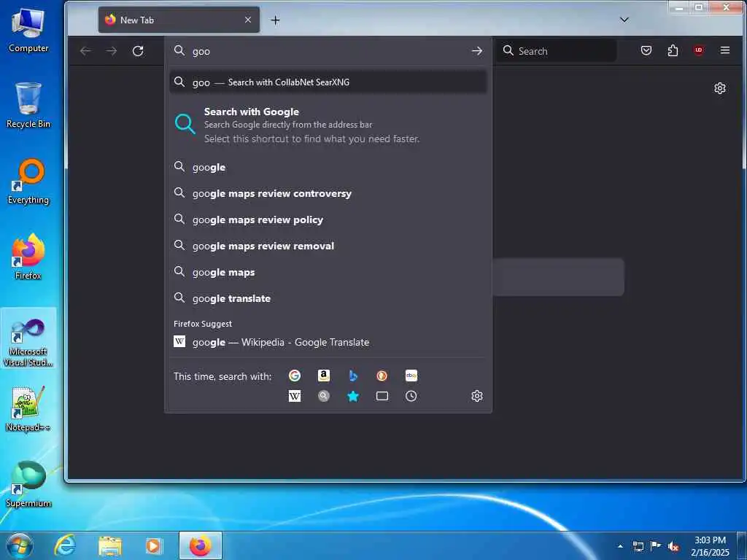Pick the 'google maps' suggestion
747x560 pixels.
328,272
